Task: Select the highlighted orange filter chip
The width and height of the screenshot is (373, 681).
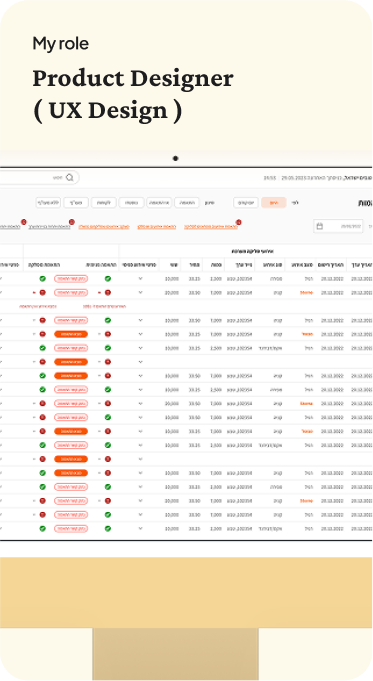Action: coord(274,202)
